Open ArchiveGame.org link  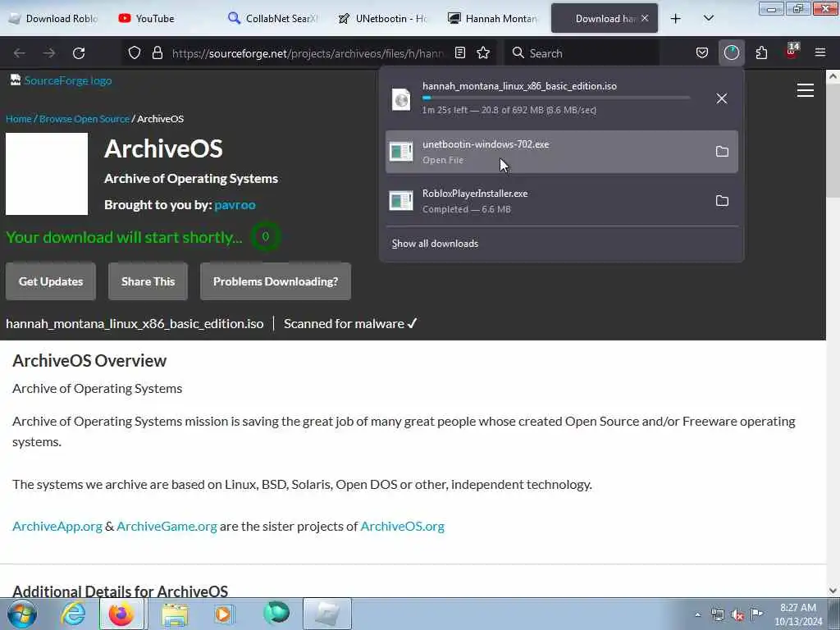point(167,526)
